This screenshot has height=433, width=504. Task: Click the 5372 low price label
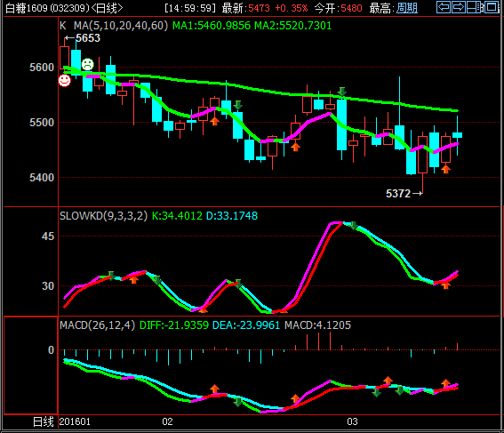click(x=398, y=194)
